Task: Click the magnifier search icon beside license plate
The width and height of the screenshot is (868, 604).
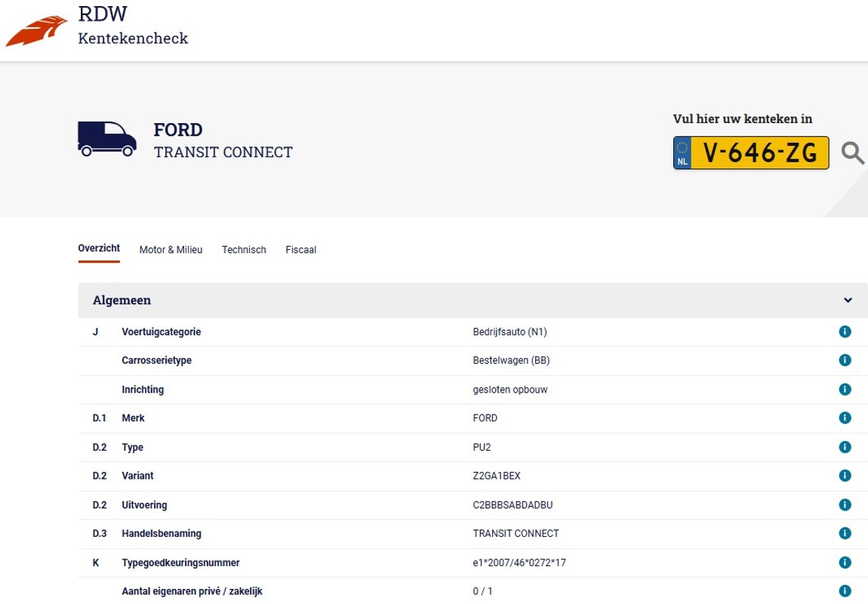Action: point(852,153)
